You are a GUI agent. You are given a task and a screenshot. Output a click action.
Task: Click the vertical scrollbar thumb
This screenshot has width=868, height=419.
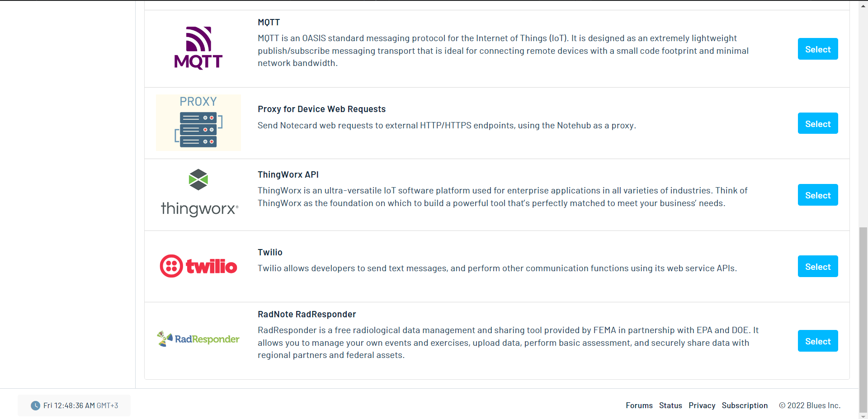pos(863,316)
